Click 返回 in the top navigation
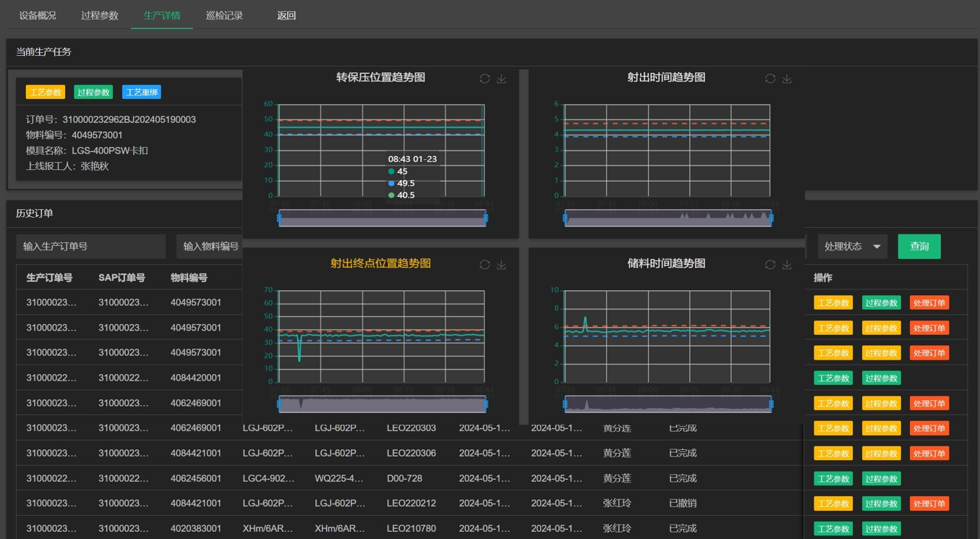 286,15
